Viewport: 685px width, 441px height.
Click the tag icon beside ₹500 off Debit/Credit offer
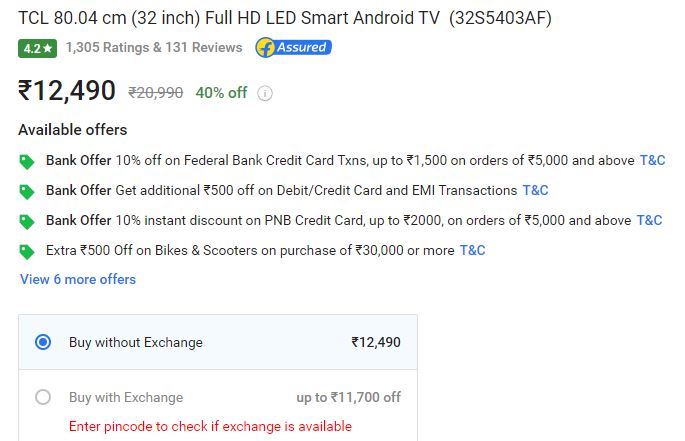[27, 191]
